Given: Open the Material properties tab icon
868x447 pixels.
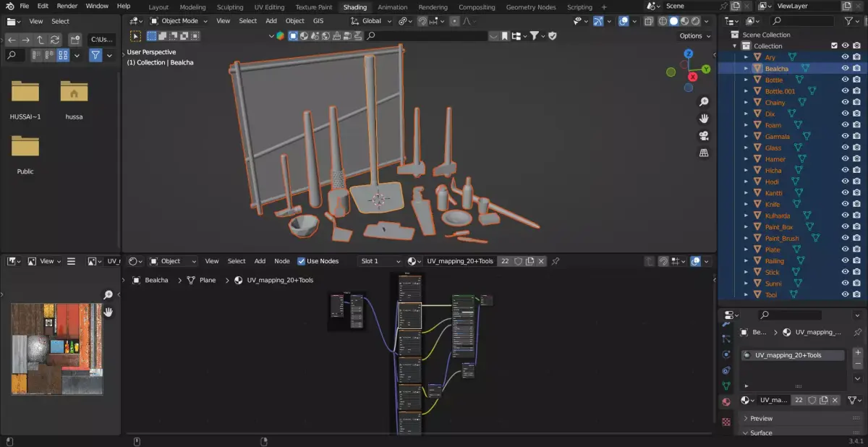Looking at the screenshot, I should 726,402.
